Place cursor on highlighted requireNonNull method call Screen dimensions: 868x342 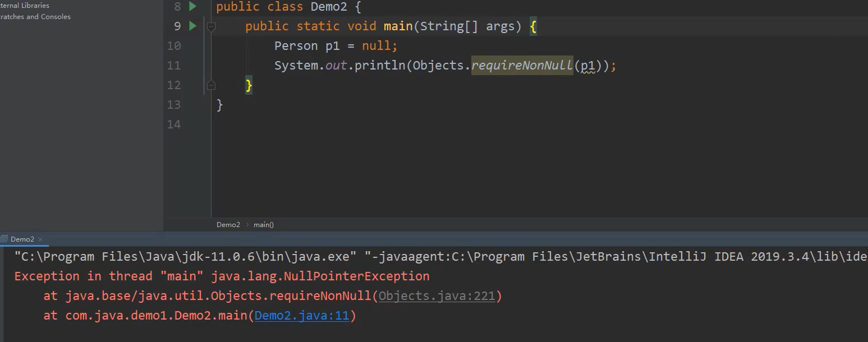(522, 66)
